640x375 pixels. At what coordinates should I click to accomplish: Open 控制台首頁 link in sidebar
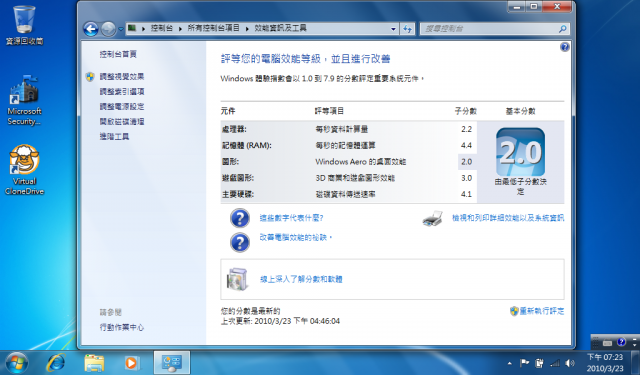point(118,54)
